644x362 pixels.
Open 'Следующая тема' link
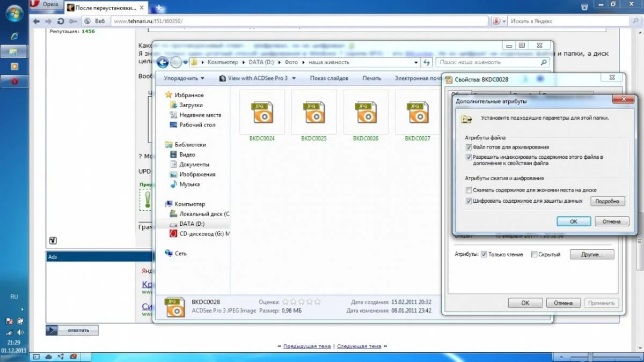tap(359, 346)
